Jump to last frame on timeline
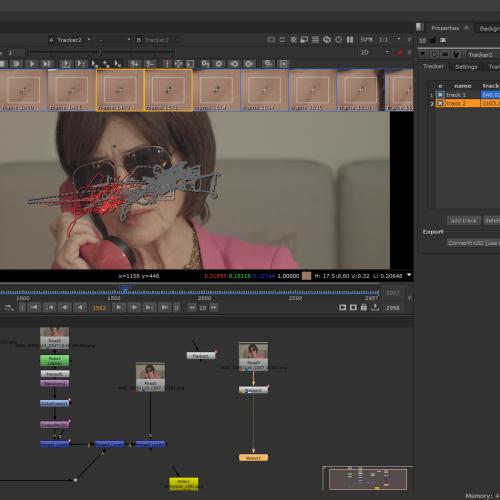Viewport: 500px width, 500px height. point(165,307)
